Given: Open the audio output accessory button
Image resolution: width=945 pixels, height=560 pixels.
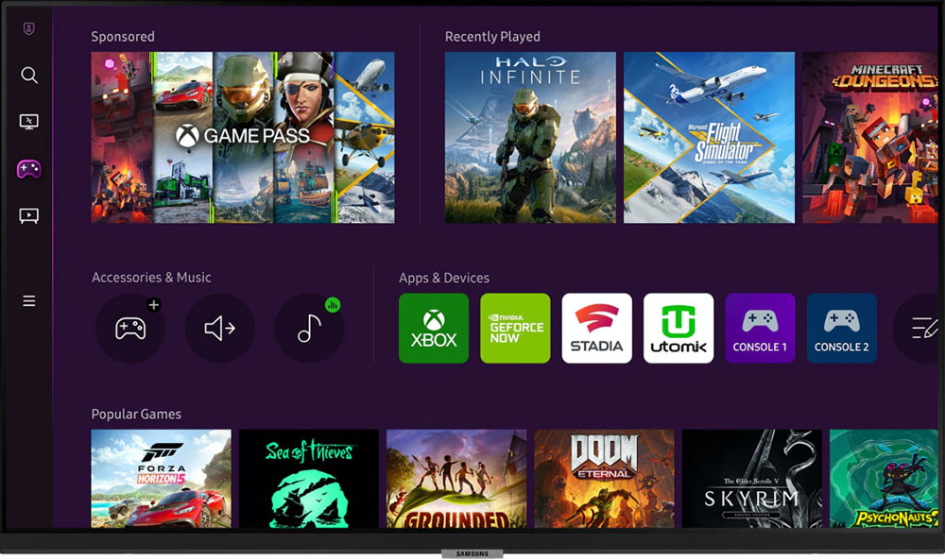Looking at the screenshot, I should 219,329.
